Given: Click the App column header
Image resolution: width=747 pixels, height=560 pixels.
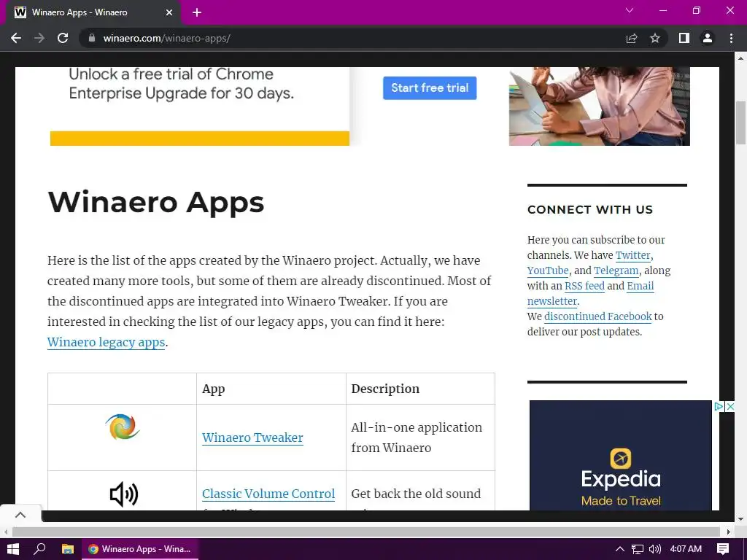Looking at the screenshot, I should (214, 389).
